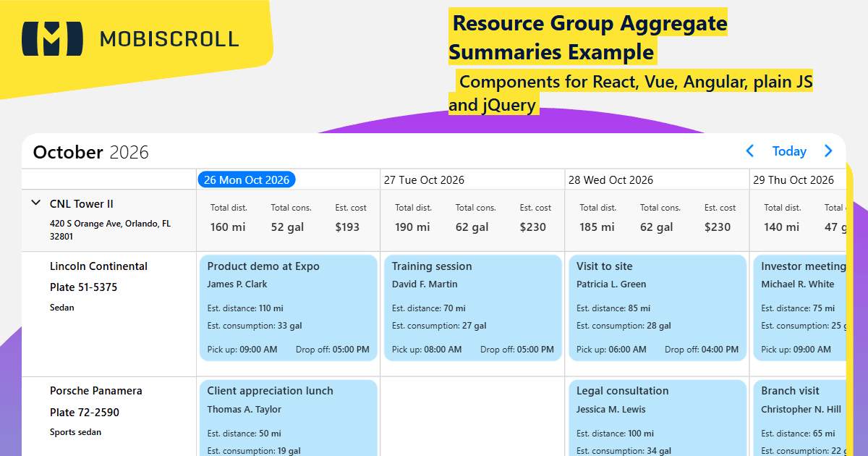868x456 pixels.
Task: Open the Investor meeting event
Action: tap(799, 308)
